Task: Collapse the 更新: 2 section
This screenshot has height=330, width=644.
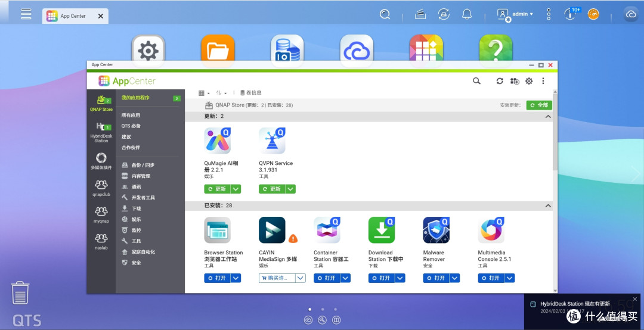Action: point(547,117)
